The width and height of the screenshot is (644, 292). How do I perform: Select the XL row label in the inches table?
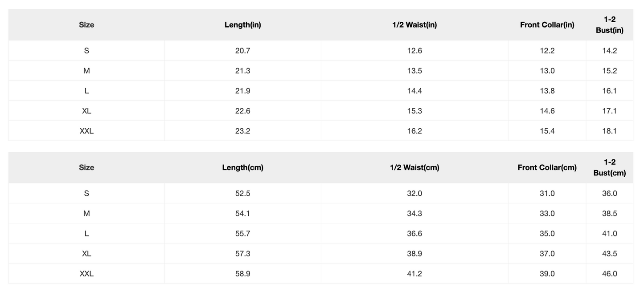tap(86, 111)
